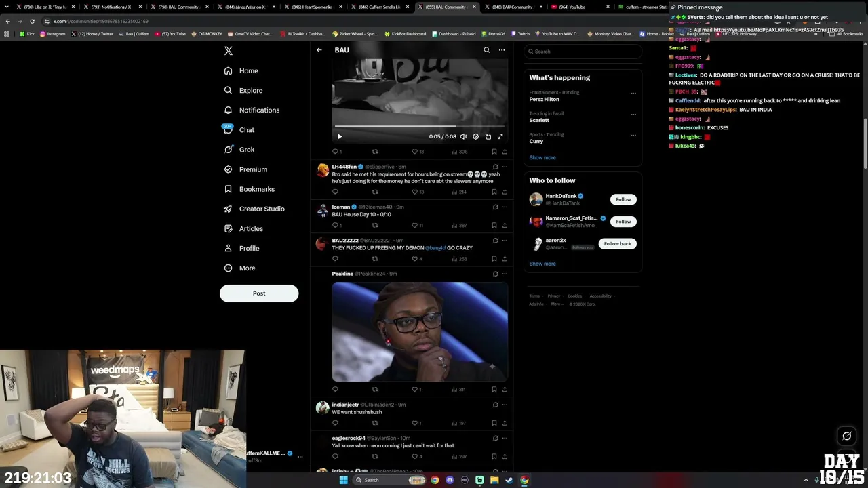
Task: Click the Post button
Action: (x=259, y=293)
